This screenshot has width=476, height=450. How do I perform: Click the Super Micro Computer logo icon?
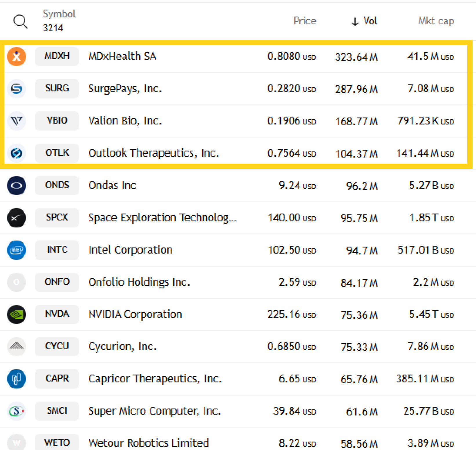[17, 411]
